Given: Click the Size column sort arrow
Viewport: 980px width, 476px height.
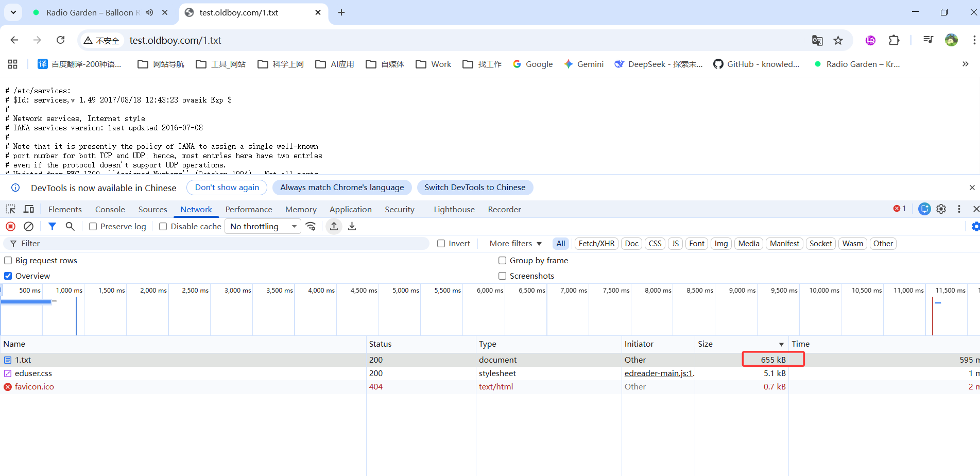Looking at the screenshot, I should coord(781,344).
